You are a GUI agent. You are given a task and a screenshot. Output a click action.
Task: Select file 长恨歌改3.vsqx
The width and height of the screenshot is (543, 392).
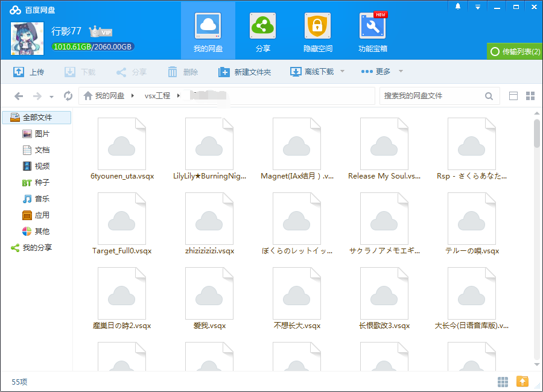[x=384, y=299]
